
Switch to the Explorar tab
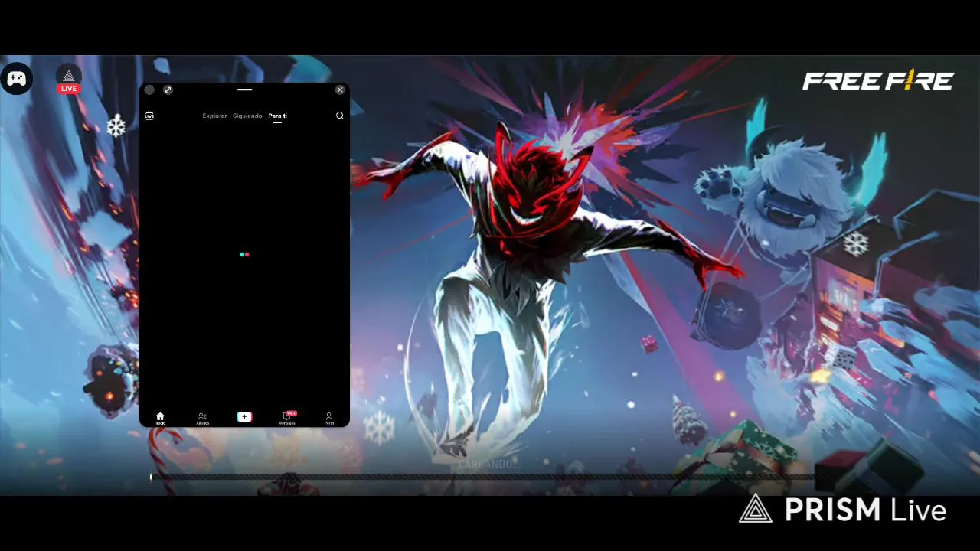pos(214,116)
